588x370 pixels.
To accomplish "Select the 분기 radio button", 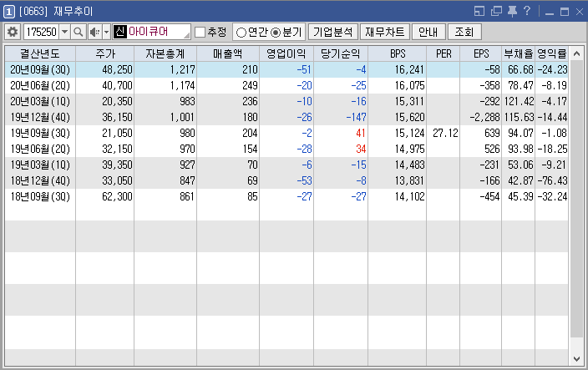I will [276, 33].
